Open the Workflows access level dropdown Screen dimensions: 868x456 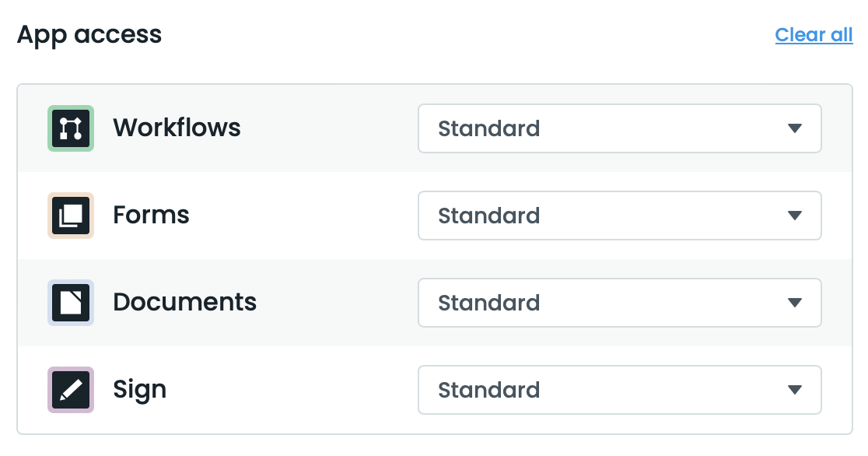click(620, 128)
